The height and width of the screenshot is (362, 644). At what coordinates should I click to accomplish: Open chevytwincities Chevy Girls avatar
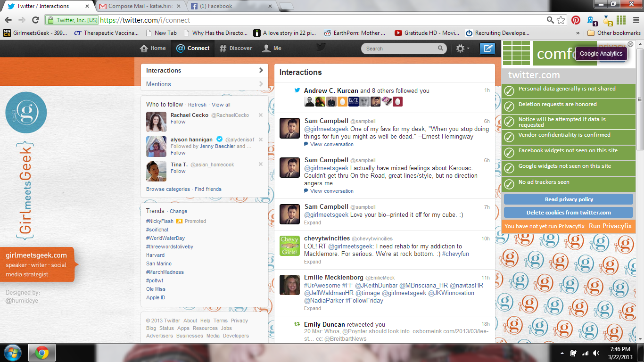(x=289, y=246)
